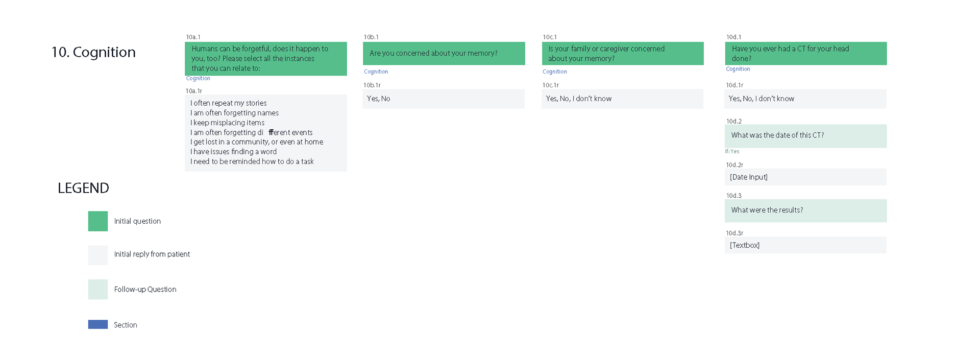Click the Cognition label under question 10b.1
The image size is (980, 352).
pos(376,72)
